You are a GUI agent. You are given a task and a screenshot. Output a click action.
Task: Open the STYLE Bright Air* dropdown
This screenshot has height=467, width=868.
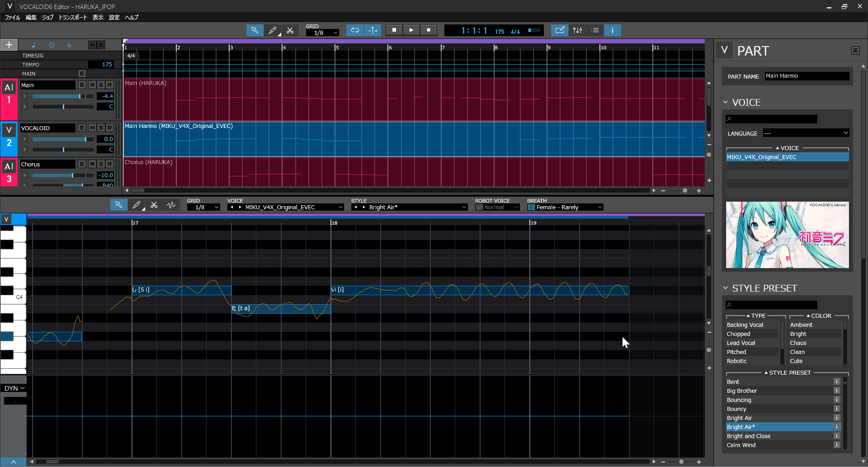tap(464, 207)
